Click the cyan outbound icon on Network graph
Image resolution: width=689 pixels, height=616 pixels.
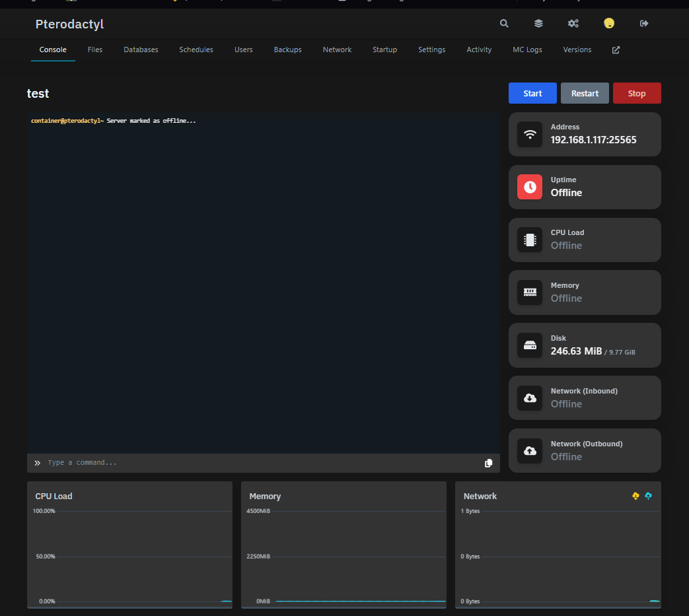click(648, 496)
